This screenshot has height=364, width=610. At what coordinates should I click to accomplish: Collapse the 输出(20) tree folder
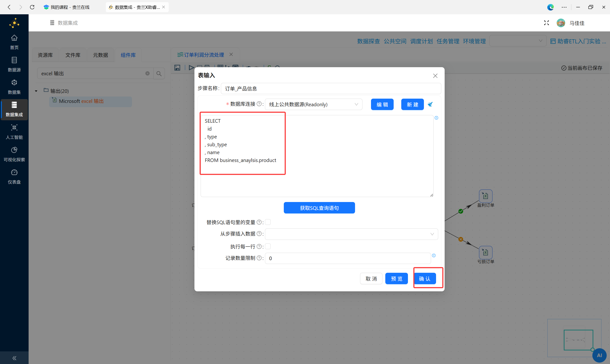coord(36,91)
